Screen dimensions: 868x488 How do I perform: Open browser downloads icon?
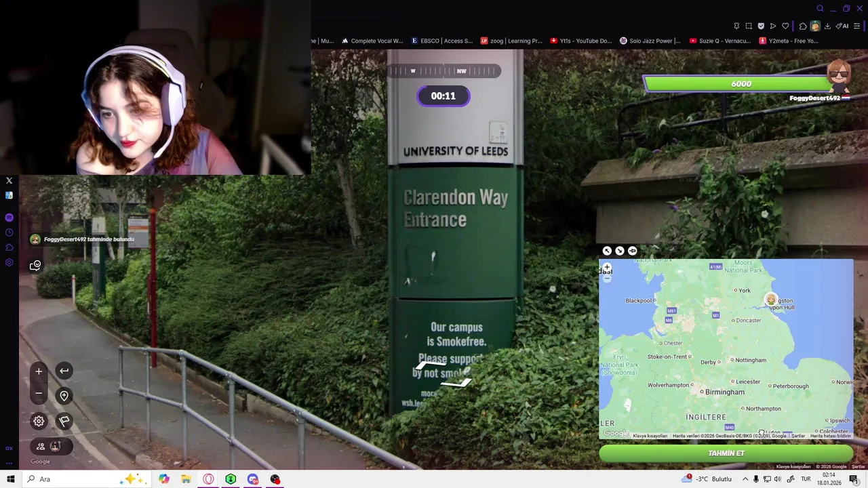click(x=827, y=26)
